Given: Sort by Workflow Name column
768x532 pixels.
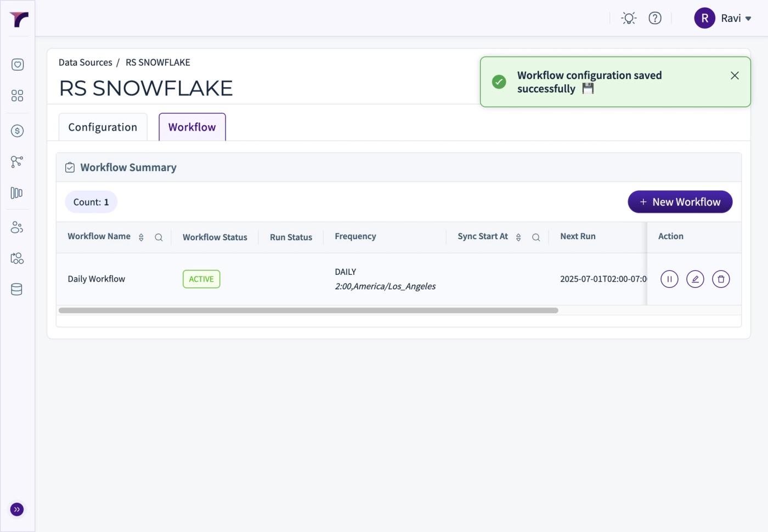Looking at the screenshot, I should click(141, 237).
